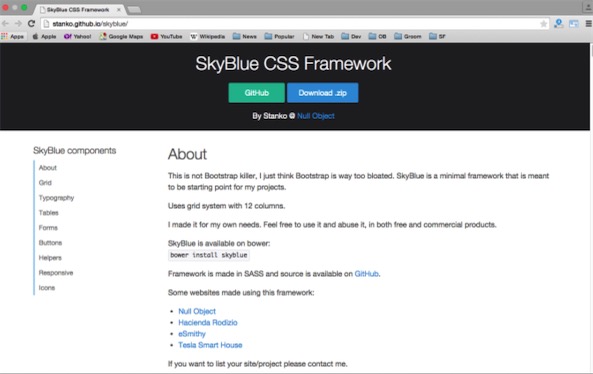
Task: Open the Apple bookmark
Action: 44,36
